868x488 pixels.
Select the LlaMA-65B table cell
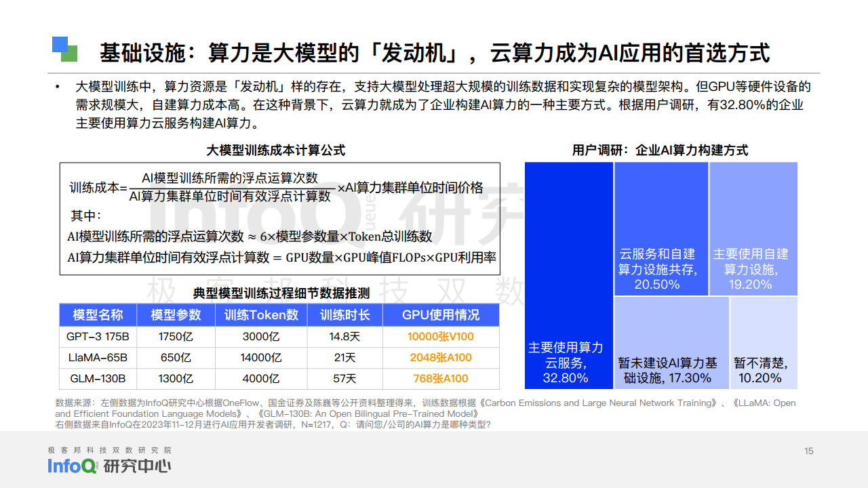tap(98, 358)
